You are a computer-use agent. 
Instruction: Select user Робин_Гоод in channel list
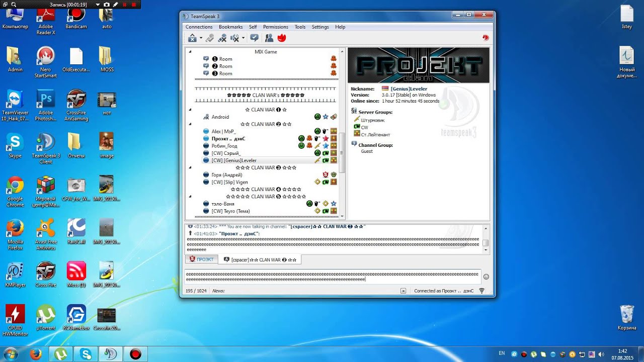(x=224, y=146)
